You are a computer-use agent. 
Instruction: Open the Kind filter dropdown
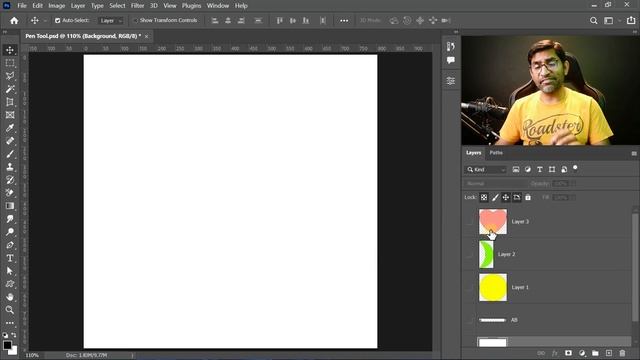(x=486, y=169)
